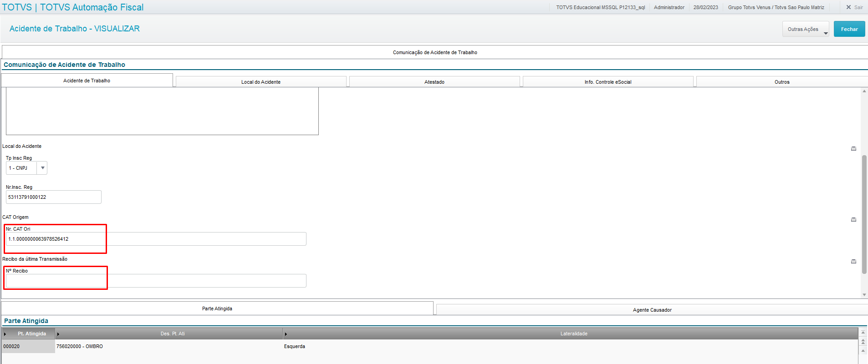This screenshot has width=868, height=364.
Task: Select the Acidente de Trabalho tab
Action: pos(87,81)
